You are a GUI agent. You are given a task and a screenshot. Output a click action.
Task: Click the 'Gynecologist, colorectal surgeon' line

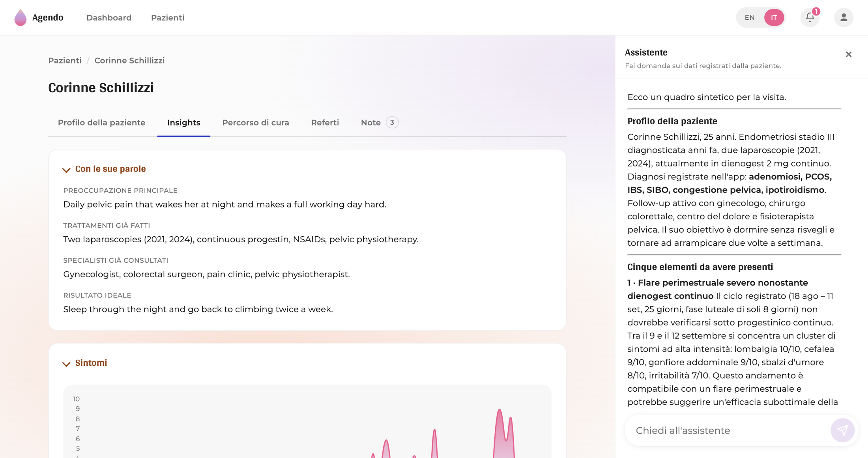pos(206,274)
